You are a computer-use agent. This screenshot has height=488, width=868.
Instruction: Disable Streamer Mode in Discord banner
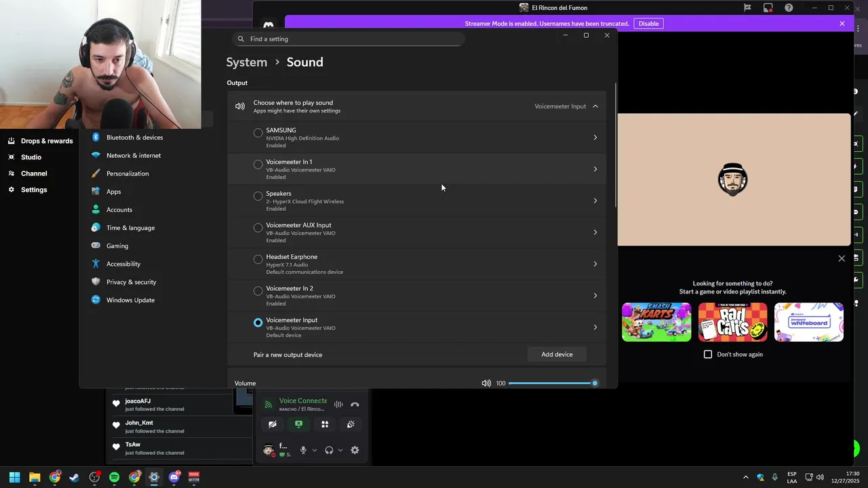click(648, 24)
